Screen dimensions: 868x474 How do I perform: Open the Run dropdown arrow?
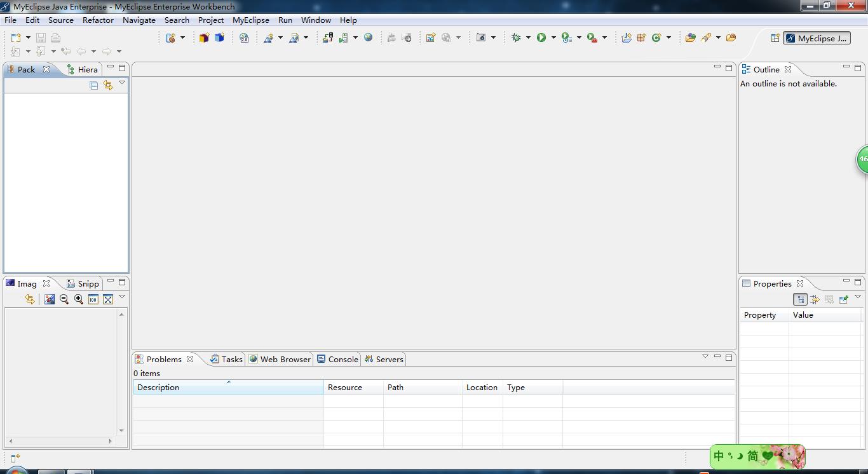pos(553,38)
